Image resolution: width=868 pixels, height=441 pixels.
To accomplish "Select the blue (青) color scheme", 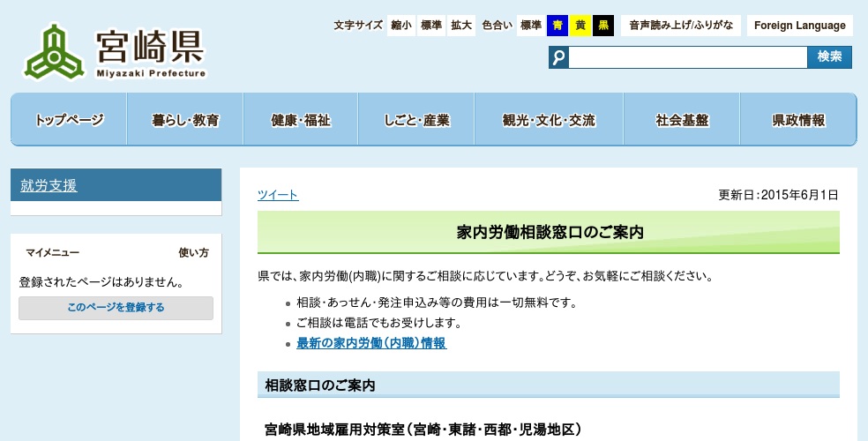I will (x=557, y=26).
